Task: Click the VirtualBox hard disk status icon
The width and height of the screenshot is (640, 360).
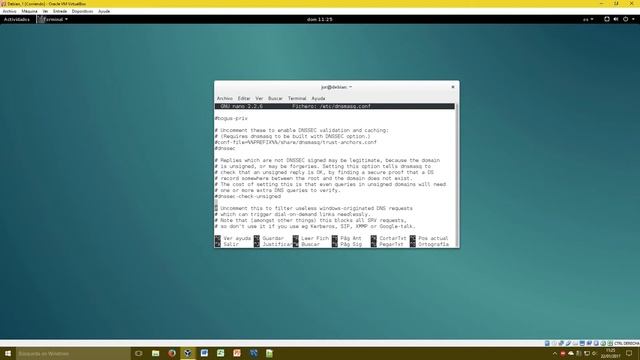Action: pos(547,343)
